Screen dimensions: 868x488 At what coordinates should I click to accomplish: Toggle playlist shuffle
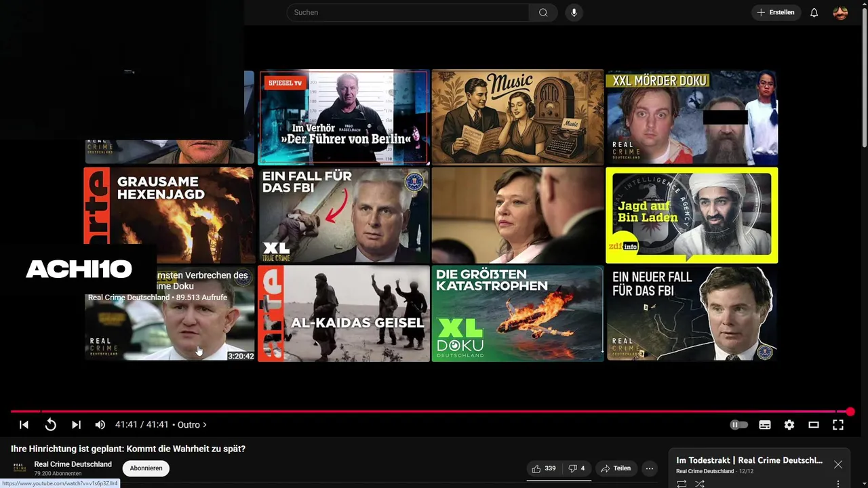[700, 484]
